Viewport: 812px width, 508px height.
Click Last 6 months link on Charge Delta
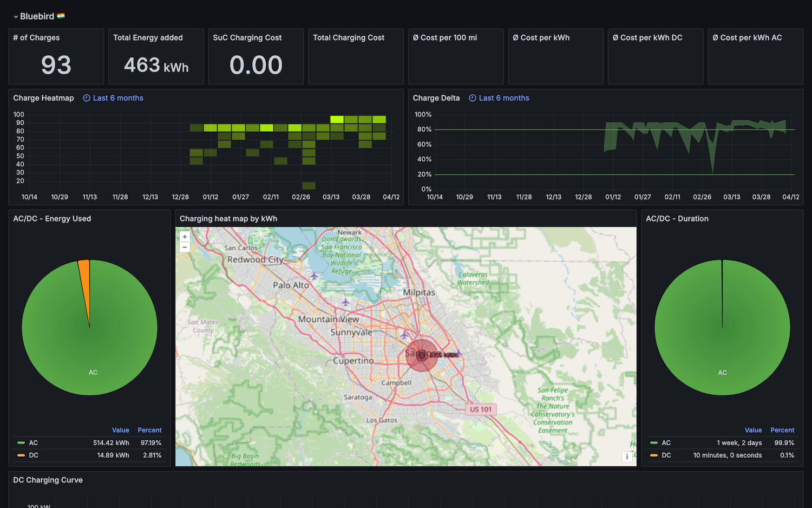[504, 98]
